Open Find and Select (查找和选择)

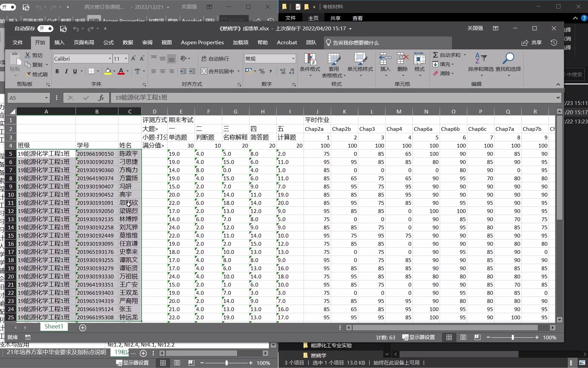(508, 64)
